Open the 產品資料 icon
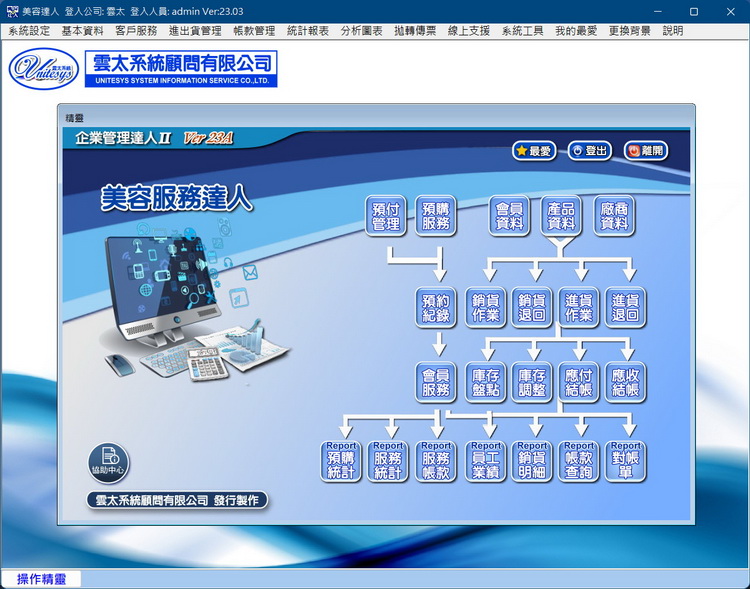750x589 pixels. 561,216
